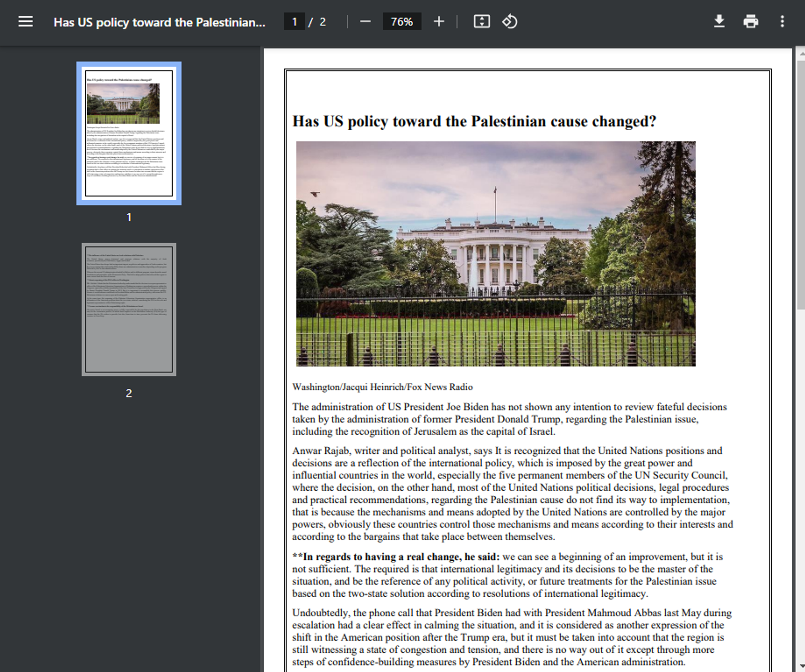
Task: Print the document
Action: point(751,21)
